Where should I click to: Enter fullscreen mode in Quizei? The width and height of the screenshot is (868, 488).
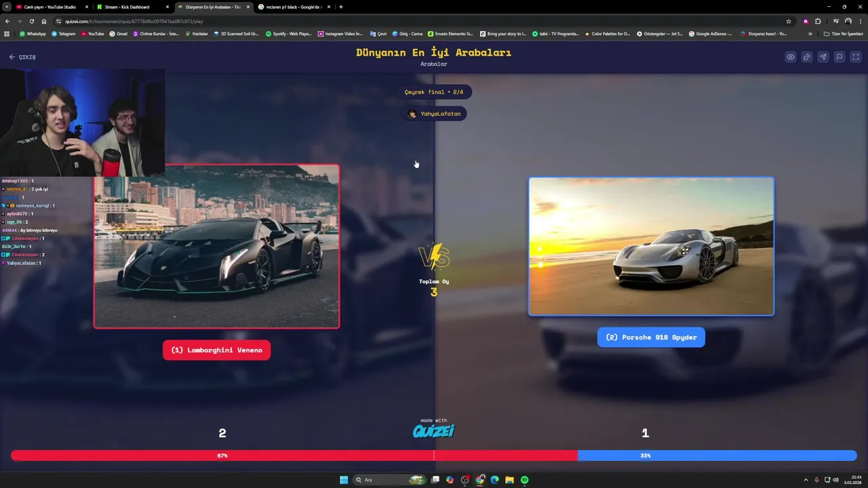856,57
